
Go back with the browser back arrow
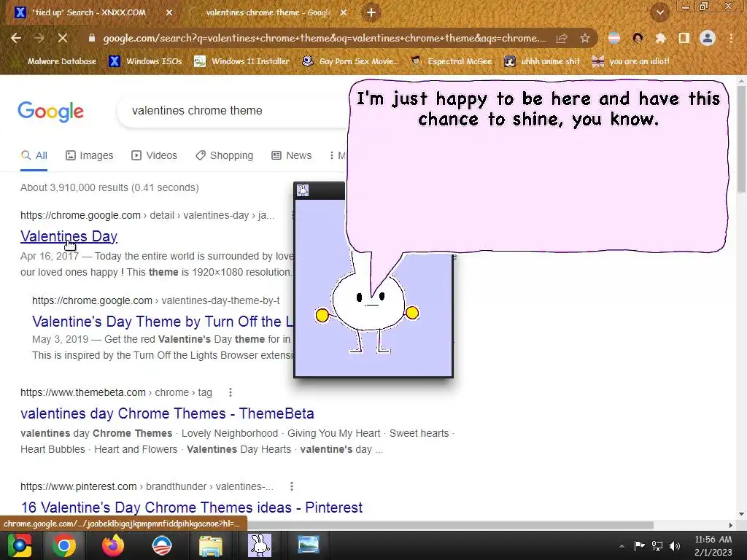coord(16,38)
